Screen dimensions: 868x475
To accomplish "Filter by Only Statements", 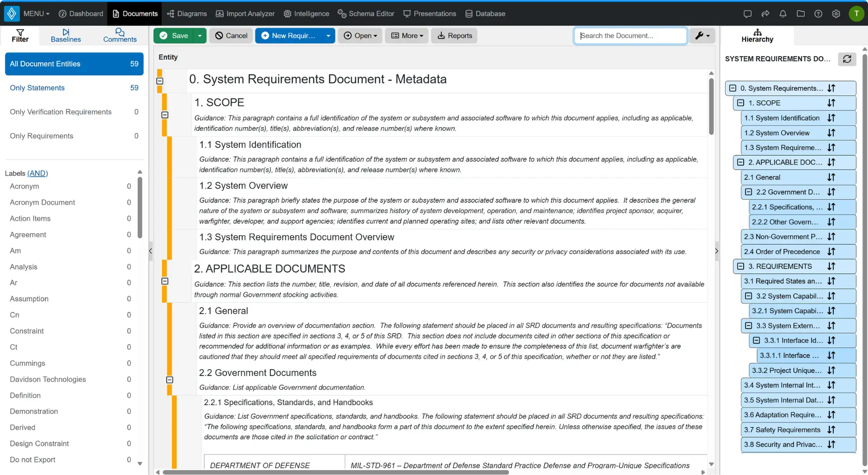I will [74, 88].
